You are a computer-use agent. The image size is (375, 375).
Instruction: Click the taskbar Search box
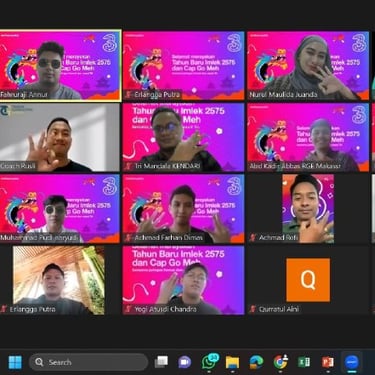pyautogui.click(x=89, y=362)
